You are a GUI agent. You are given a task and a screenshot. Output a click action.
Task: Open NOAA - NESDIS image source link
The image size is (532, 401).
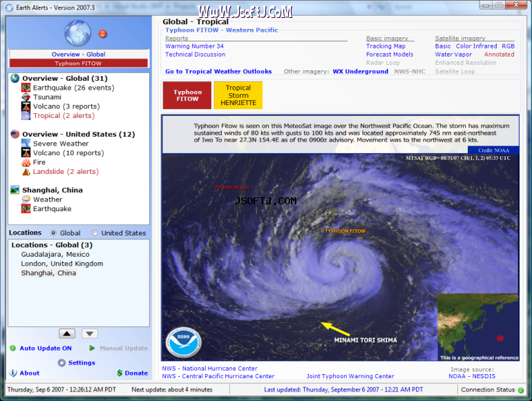pos(472,376)
